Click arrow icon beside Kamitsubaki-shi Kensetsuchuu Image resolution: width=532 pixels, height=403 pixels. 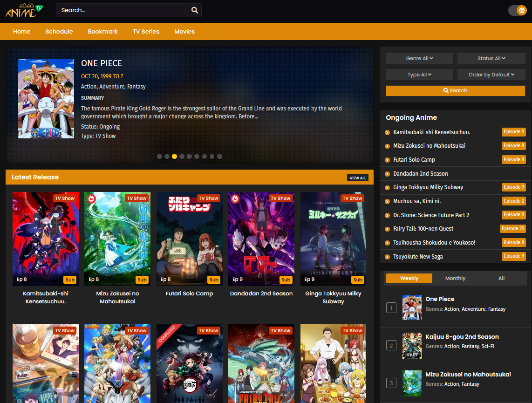(x=387, y=132)
